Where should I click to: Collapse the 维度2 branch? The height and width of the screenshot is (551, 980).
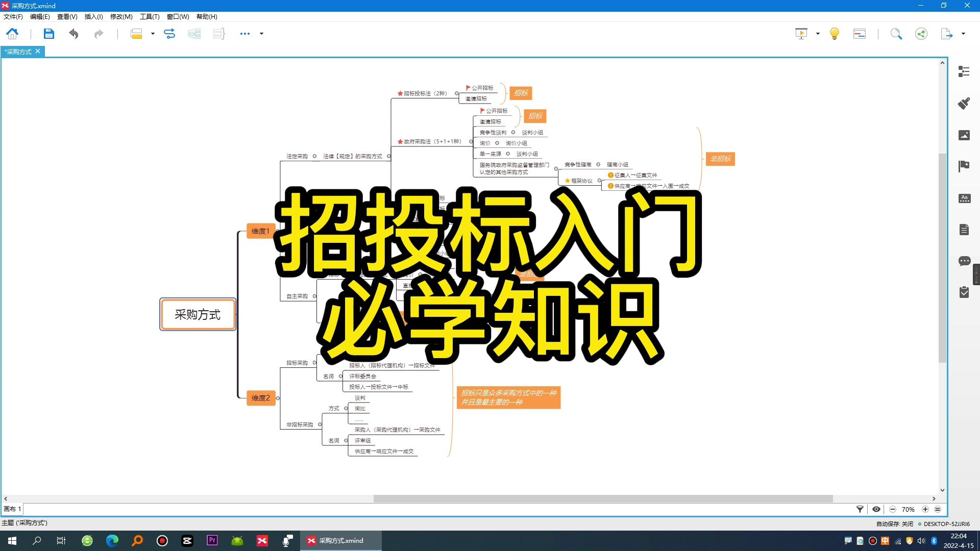(x=278, y=398)
